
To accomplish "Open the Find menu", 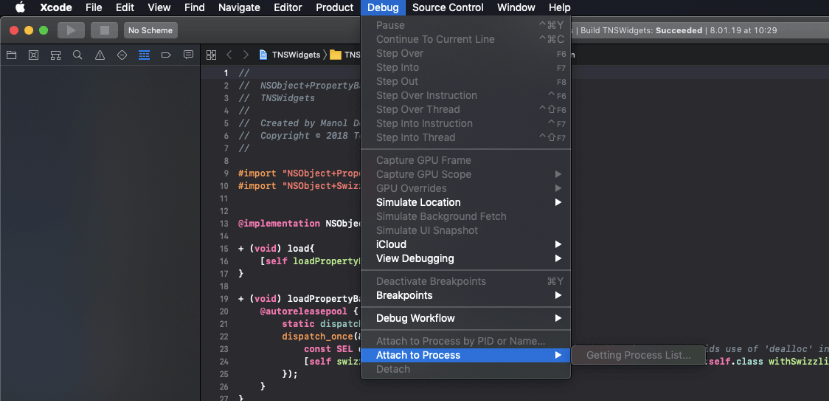I will pyautogui.click(x=195, y=7).
